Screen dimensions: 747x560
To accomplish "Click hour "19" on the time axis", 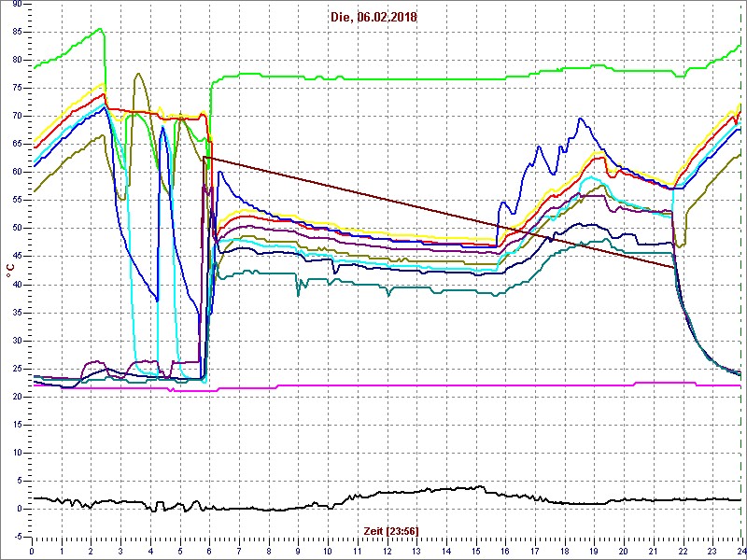I will coord(594,549).
